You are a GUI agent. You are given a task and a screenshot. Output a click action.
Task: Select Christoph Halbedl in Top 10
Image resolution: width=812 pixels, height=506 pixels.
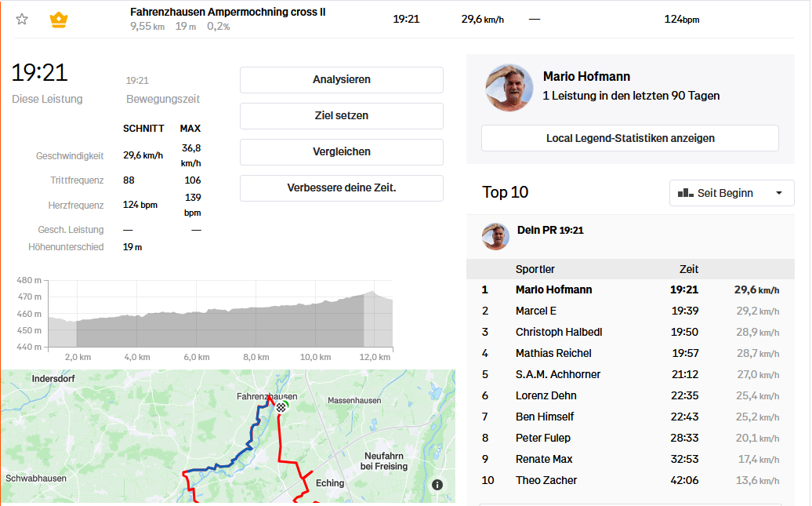(558, 333)
